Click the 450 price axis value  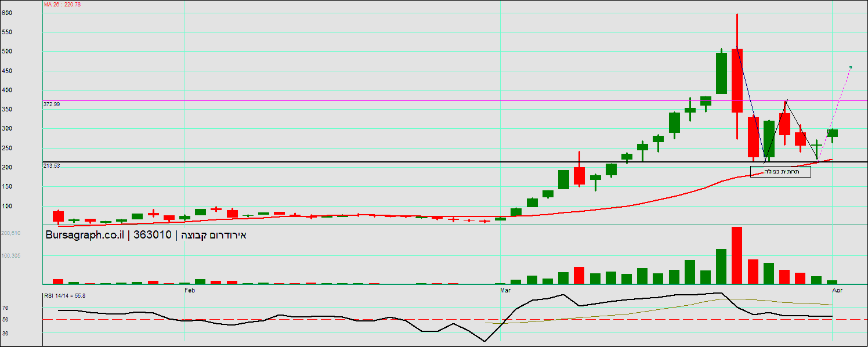tap(7, 71)
